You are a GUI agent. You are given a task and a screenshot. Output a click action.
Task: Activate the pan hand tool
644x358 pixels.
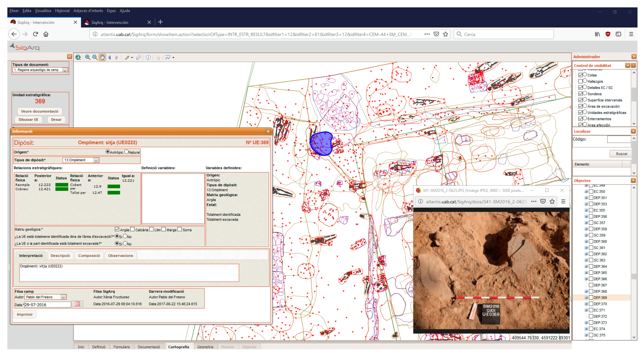tap(102, 58)
